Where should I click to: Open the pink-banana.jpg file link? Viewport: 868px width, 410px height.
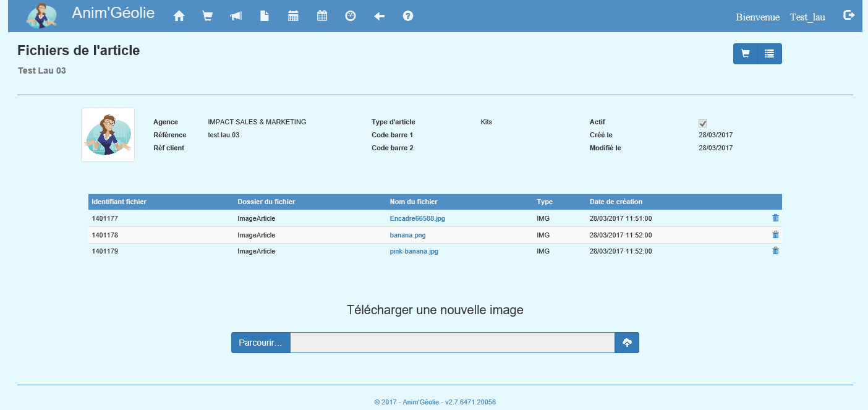pos(414,252)
